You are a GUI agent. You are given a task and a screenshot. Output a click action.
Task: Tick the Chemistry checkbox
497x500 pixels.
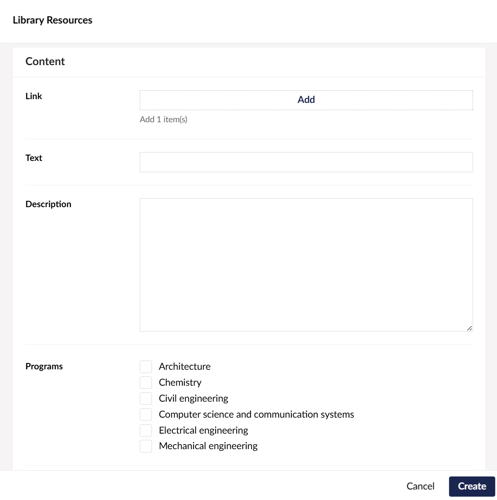[146, 382]
